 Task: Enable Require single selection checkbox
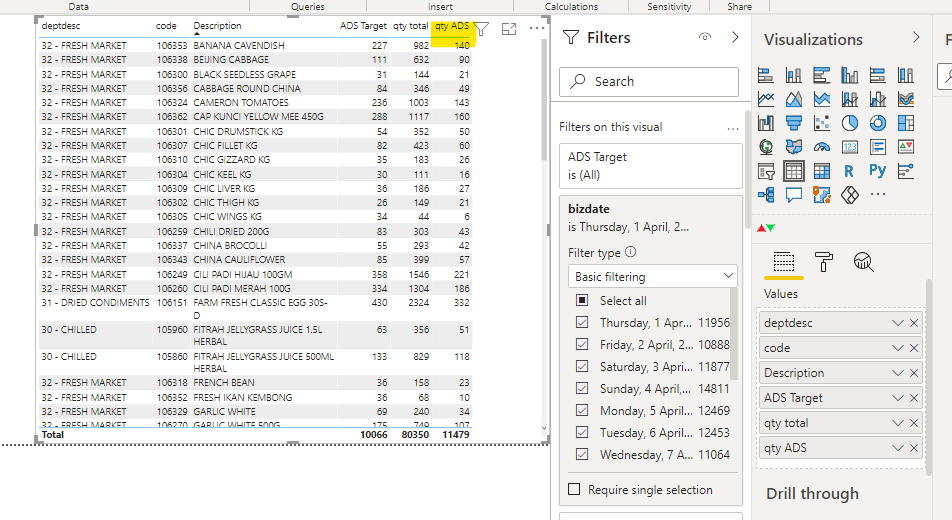(x=574, y=489)
